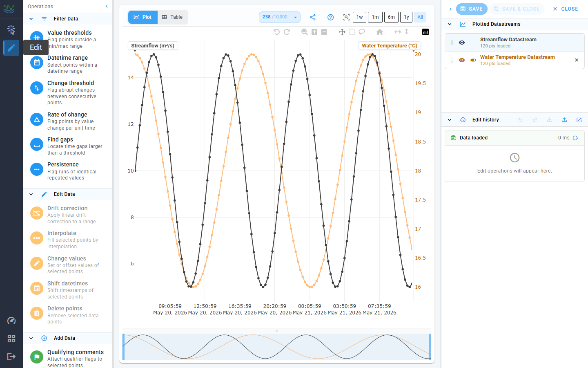
Task: Select the pan tool on plot toolbar
Action: click(x=342, y=32)
